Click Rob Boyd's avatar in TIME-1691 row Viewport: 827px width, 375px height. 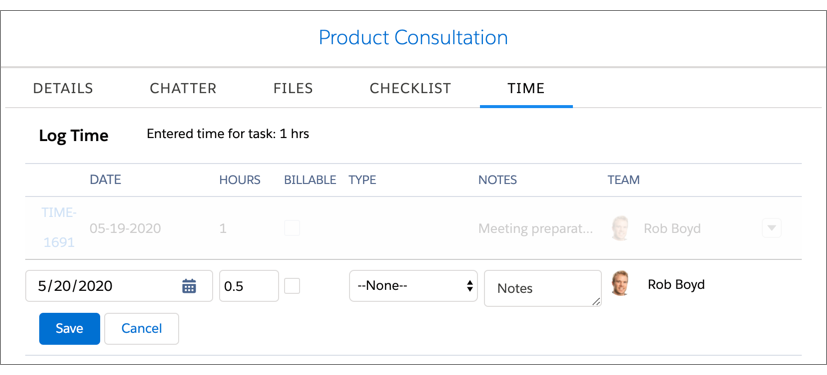pyautogui.click(x=620, y=228)
